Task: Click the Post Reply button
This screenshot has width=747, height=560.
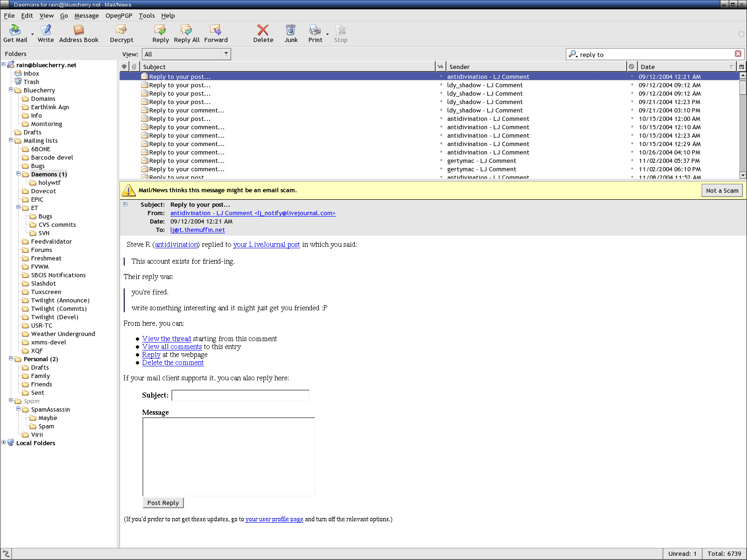Action: coord(163,503)
